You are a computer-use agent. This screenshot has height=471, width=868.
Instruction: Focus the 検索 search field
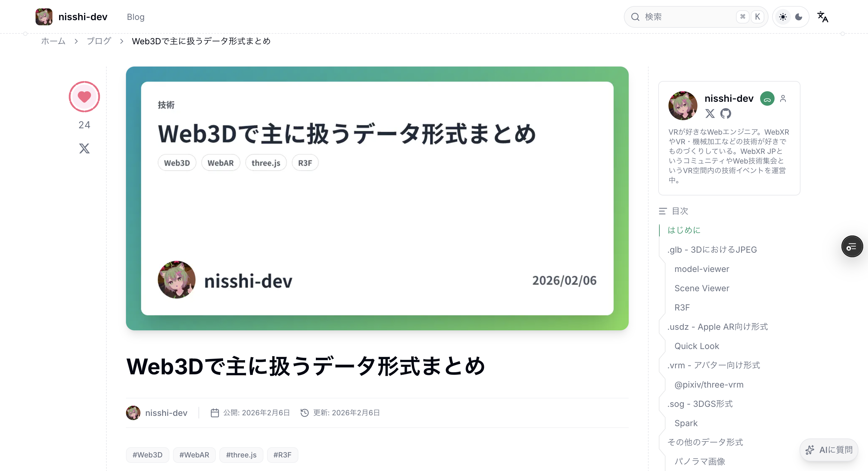(x=687, y=17)
